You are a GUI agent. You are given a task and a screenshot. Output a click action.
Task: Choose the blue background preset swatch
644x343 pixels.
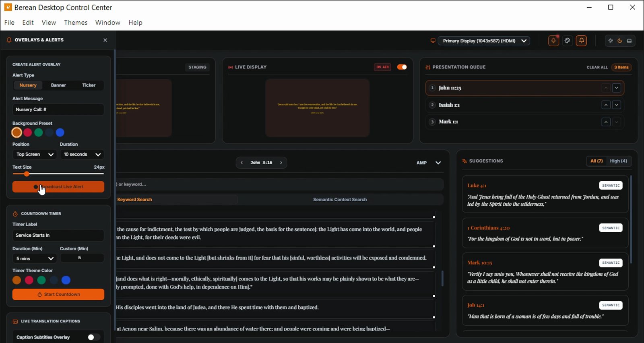click(x=60, y=132)
